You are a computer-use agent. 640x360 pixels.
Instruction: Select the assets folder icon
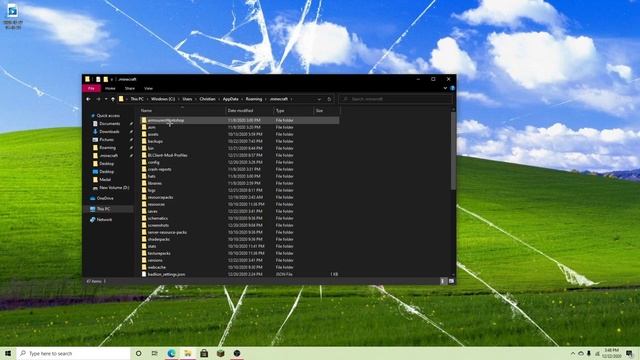(x=144, y=134)
